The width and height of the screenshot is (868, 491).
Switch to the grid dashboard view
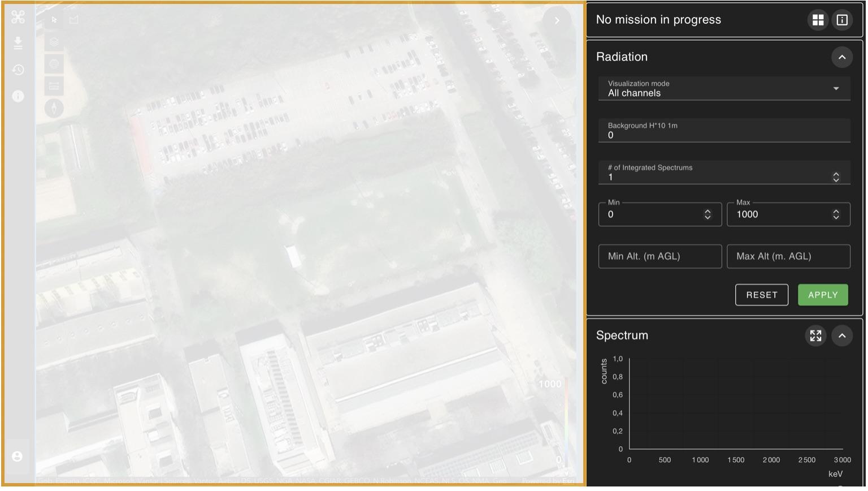(818, 20)
